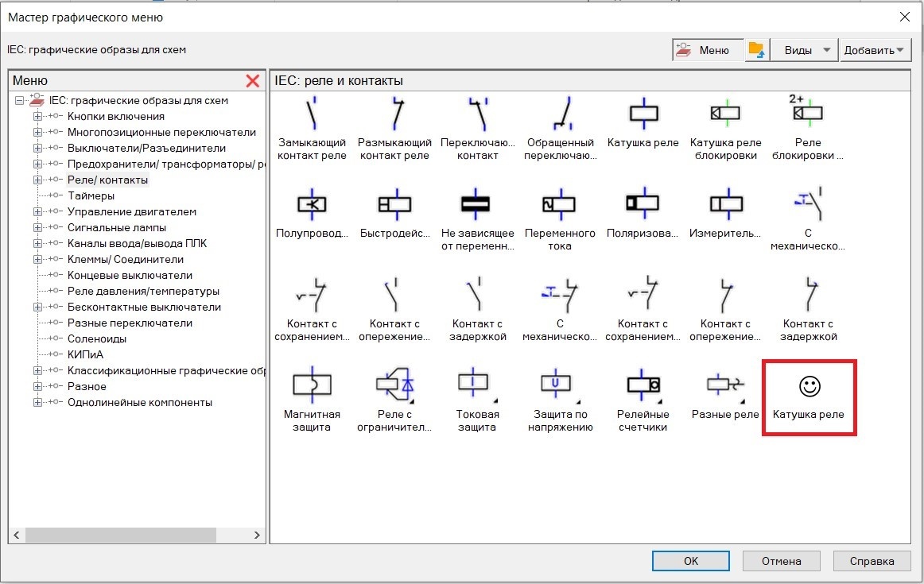
Task: Click the folder up-one-level icon
Action: click(x=757, y=50)
